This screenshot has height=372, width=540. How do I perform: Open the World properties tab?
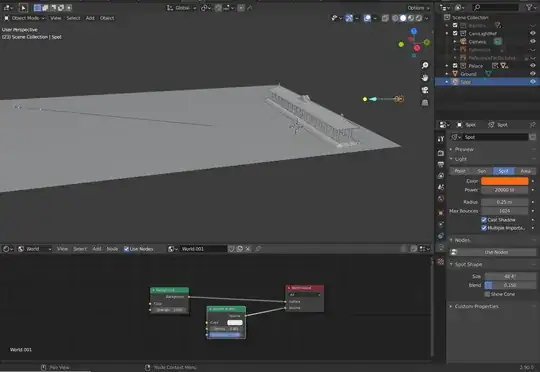click(441, 198)
